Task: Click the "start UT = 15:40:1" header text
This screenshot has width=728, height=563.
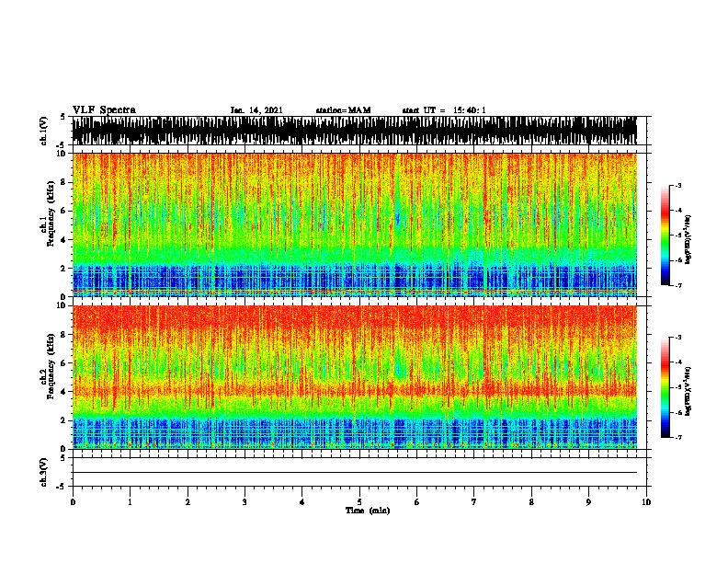Action: (444, 110)
